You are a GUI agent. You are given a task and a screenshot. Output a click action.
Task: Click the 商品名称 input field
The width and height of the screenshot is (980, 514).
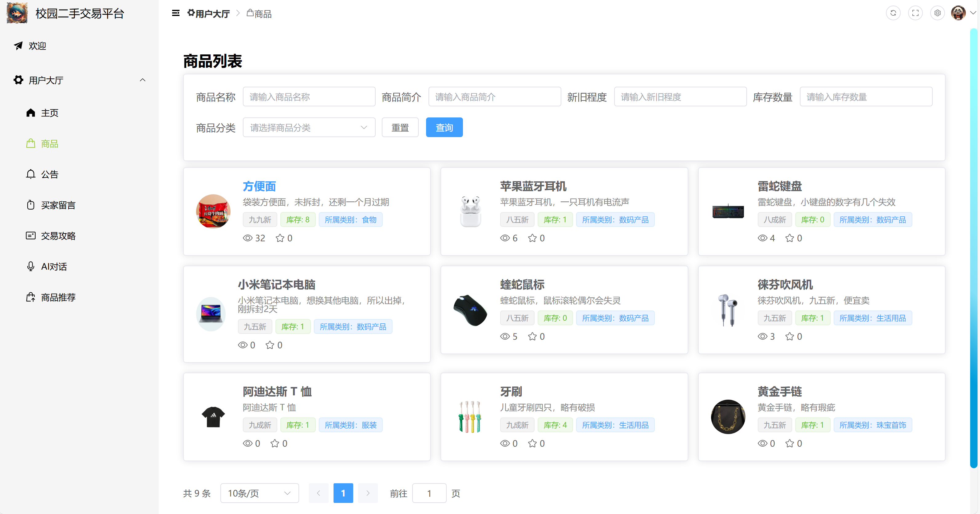pyautogui.click(x=309, y=97)
